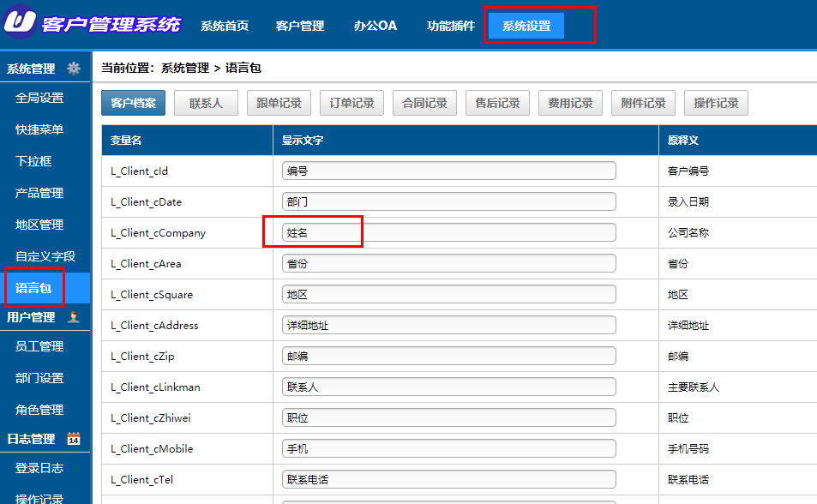Switch to the 附件记录 tab
Image resolution: width=817 pixels, height=504 pixels.
pos(644,103)
